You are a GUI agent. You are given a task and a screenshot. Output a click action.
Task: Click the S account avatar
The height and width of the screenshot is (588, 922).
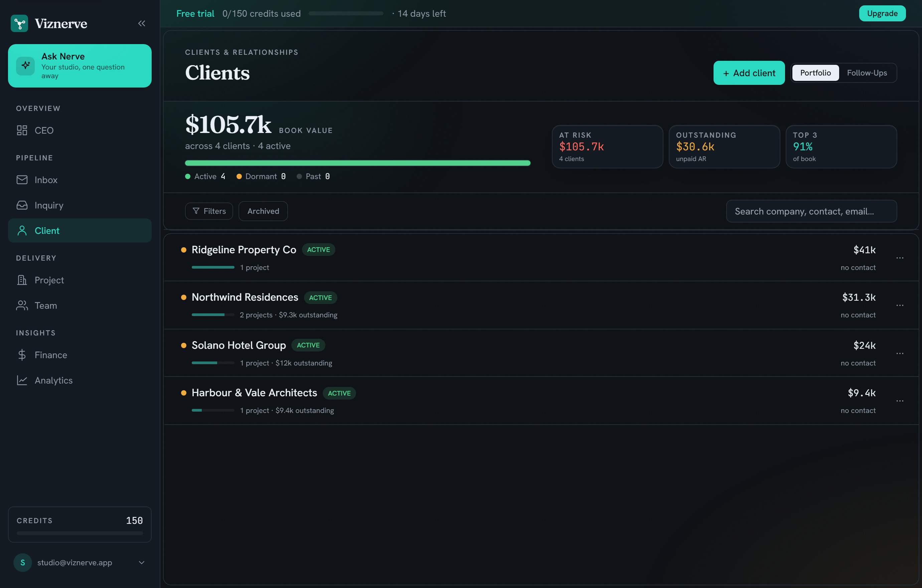point(23,562)
